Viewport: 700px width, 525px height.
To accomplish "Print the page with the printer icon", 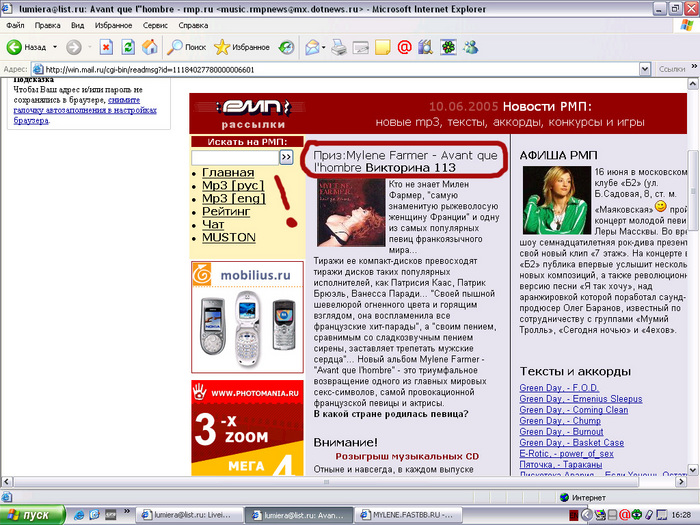I will coord(339,47).
